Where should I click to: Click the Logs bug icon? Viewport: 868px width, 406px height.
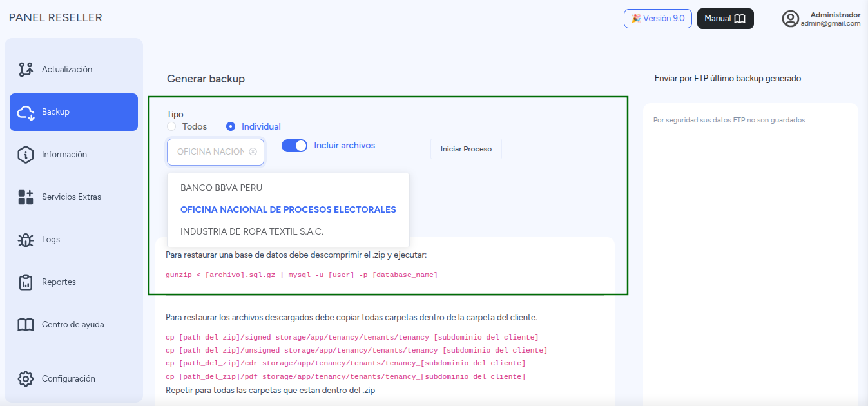26,240
